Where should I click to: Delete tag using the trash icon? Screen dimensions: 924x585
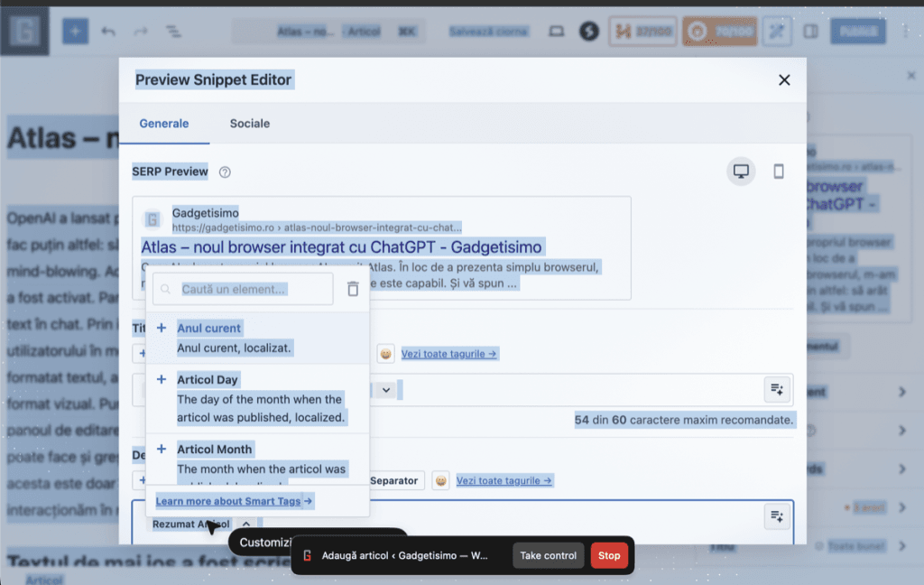pos(353,289)
